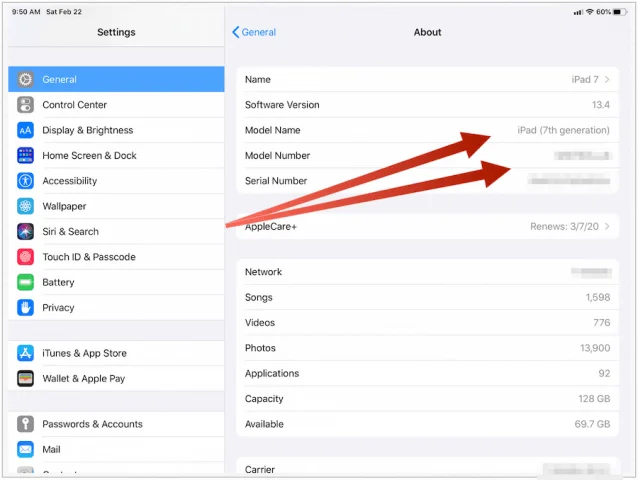This screenshot has height=480, width=638.
Task: Tap the iPad 7 name value
Action: [585, 79]
